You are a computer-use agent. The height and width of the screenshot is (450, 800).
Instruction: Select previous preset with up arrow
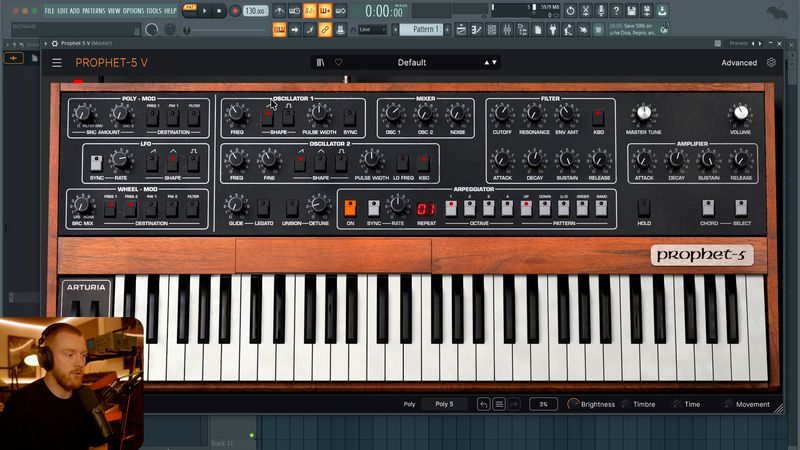click(x=487, y=62)
